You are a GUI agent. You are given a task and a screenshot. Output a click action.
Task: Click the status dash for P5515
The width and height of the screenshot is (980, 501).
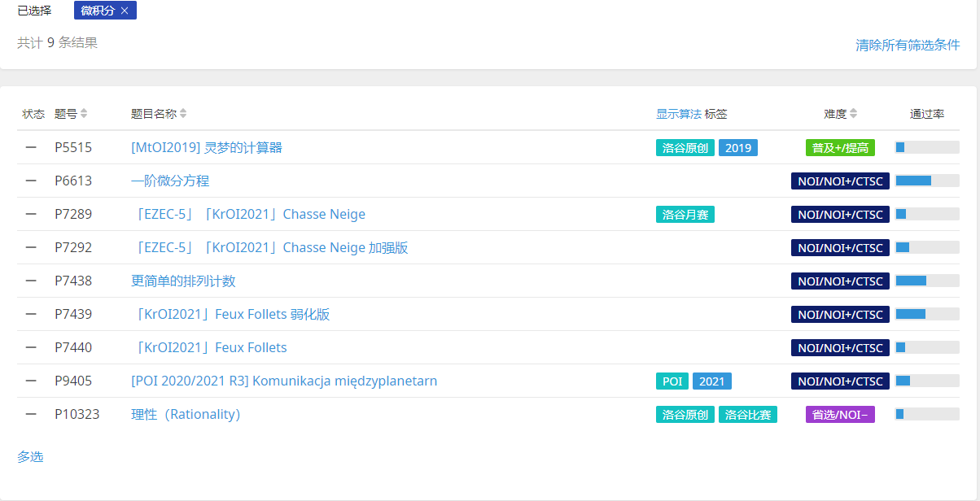(x=31, y=147)
